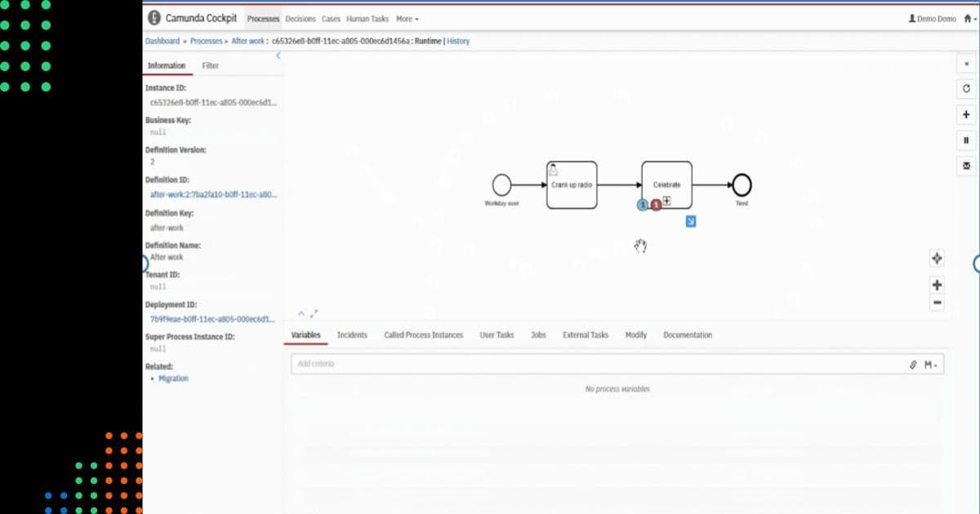Open the More dropdown menu
This screenshot has width=980, height=514.
click(408, 19)
